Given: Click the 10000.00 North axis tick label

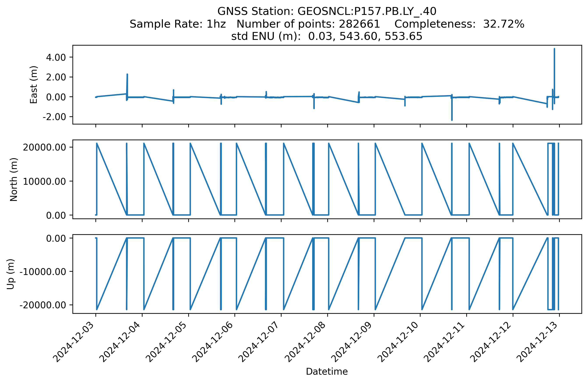Looking at the screenshot, I should (44, 181).
